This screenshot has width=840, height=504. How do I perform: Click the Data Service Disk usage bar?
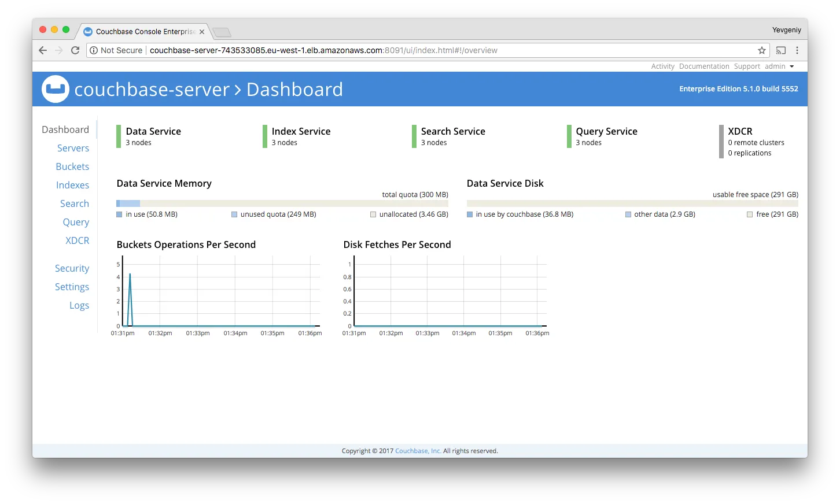(632, 203)
